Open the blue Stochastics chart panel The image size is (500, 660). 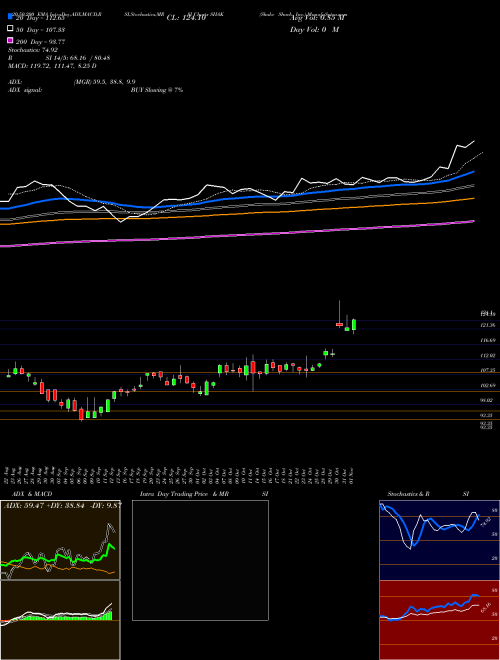pos(439,540)
